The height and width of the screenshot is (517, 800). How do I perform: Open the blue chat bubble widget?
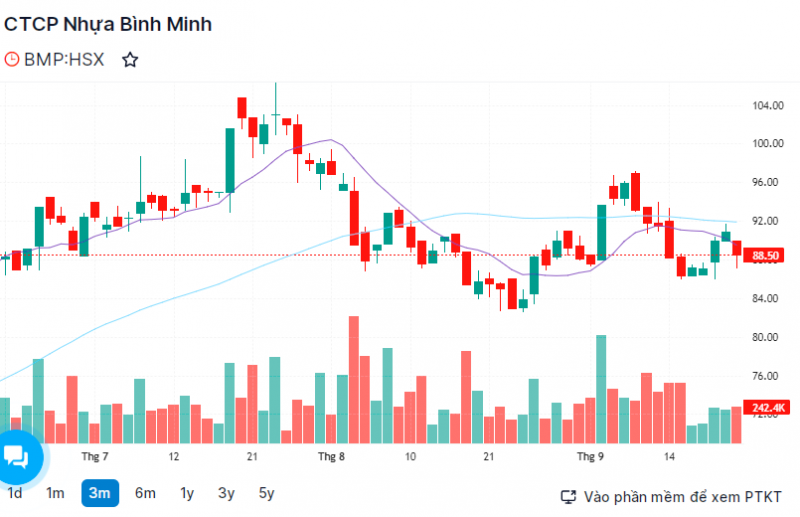[x=18, y=457]
